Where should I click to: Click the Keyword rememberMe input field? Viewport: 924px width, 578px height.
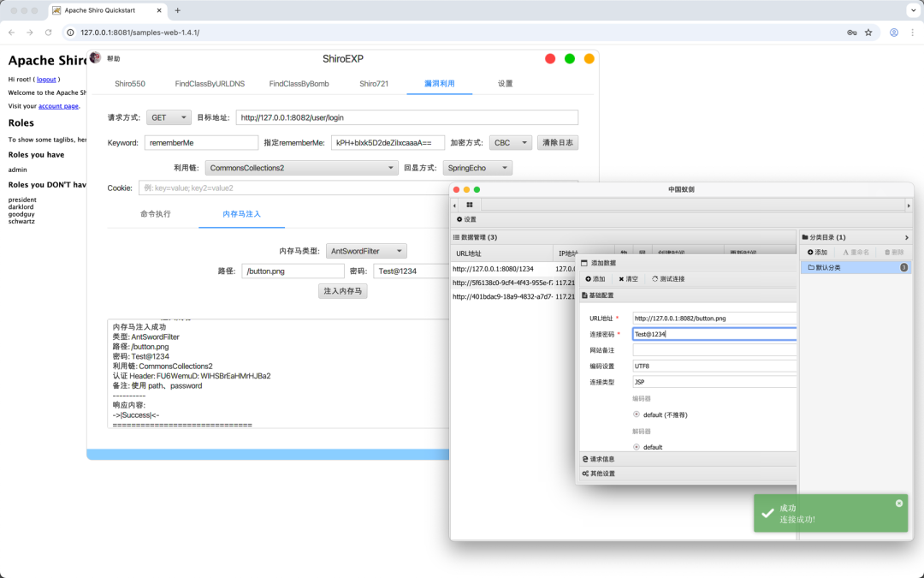[x=201, y=143]
